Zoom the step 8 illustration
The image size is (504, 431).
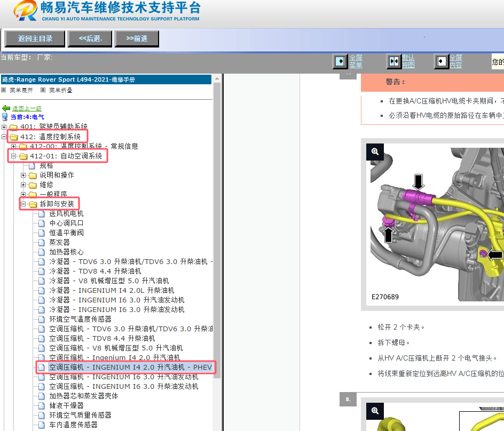375,411
